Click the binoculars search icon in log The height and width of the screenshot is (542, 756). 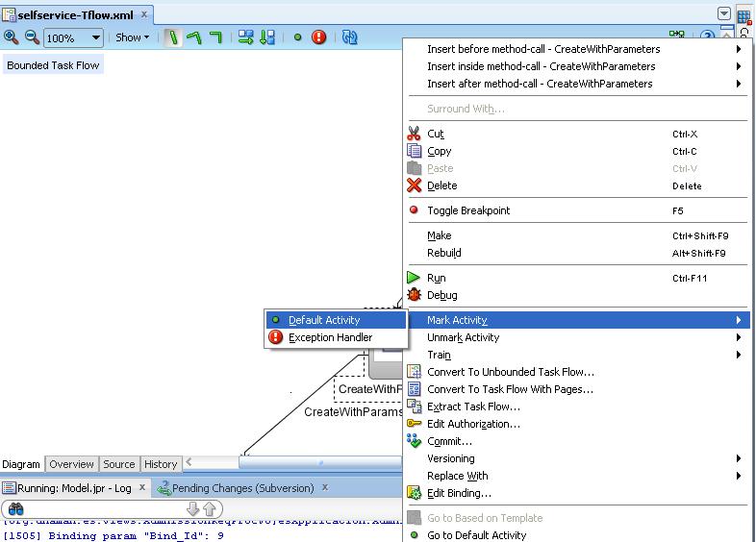click(x=15, y=508)
